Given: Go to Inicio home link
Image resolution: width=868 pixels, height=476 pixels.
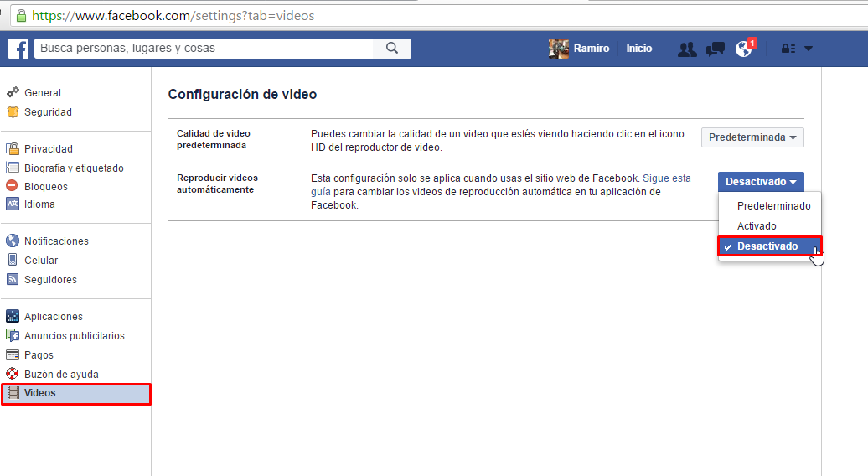Looking at the screenshot, I should point(638,49).
